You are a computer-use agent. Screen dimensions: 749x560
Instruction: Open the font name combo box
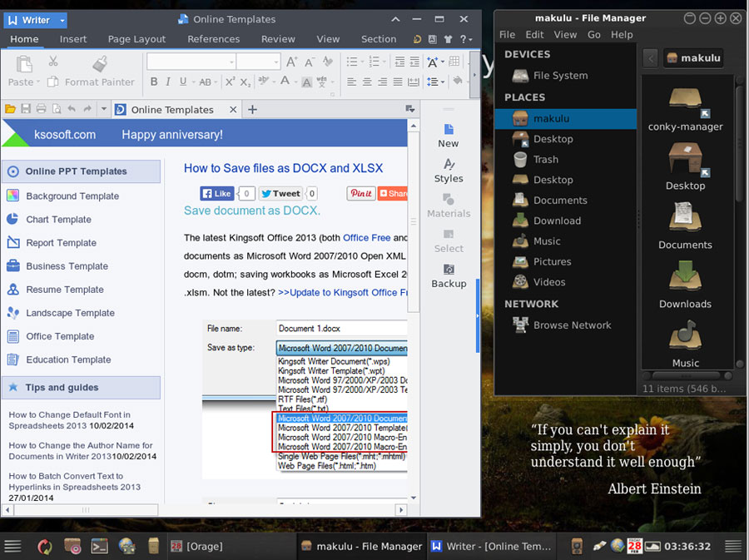pos(191,62)
